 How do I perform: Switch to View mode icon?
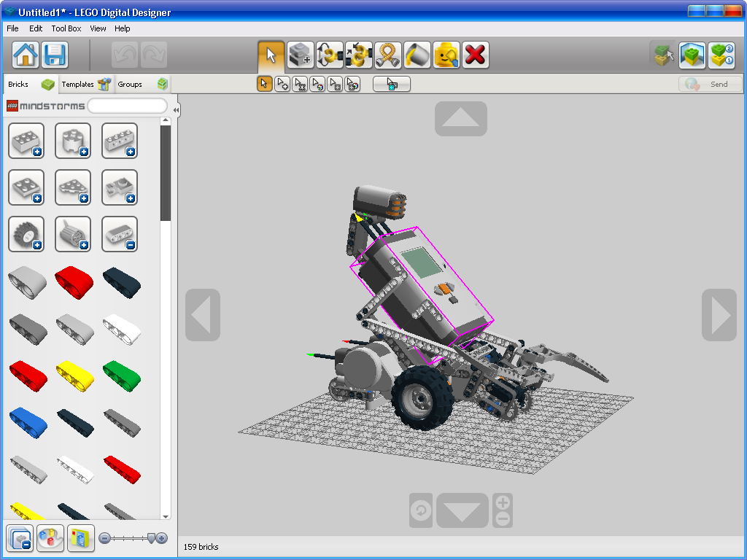pos(692,55)
